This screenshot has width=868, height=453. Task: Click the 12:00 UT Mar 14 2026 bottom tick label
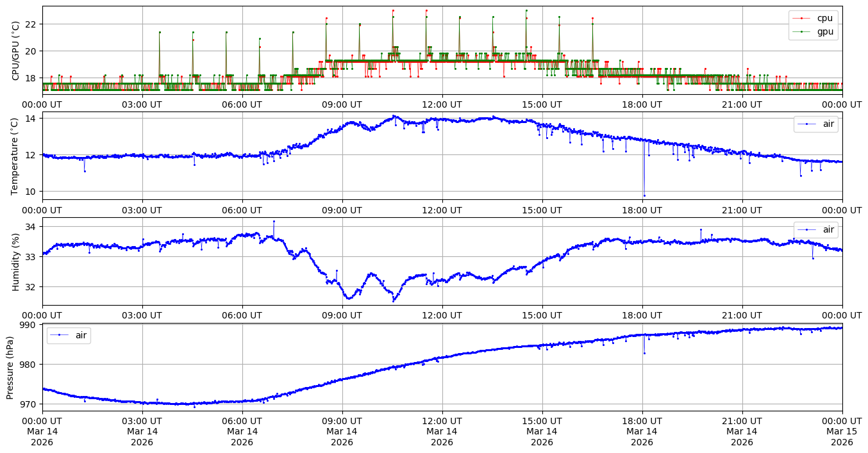tap(442, 431)
